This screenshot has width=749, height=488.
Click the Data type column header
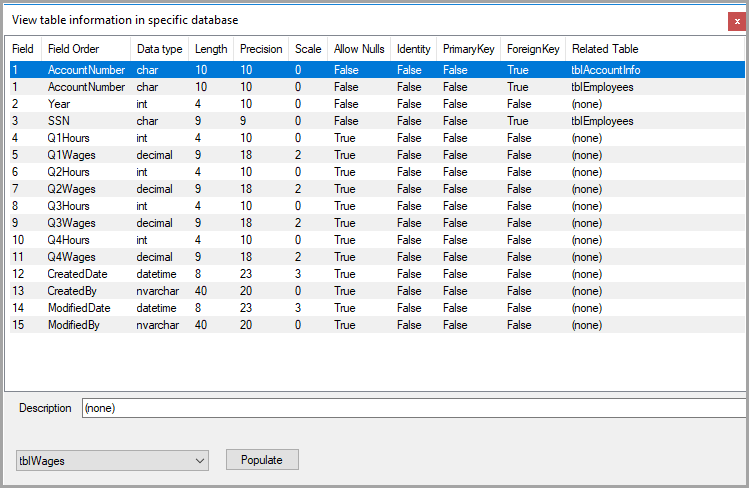tap(160, 49)
